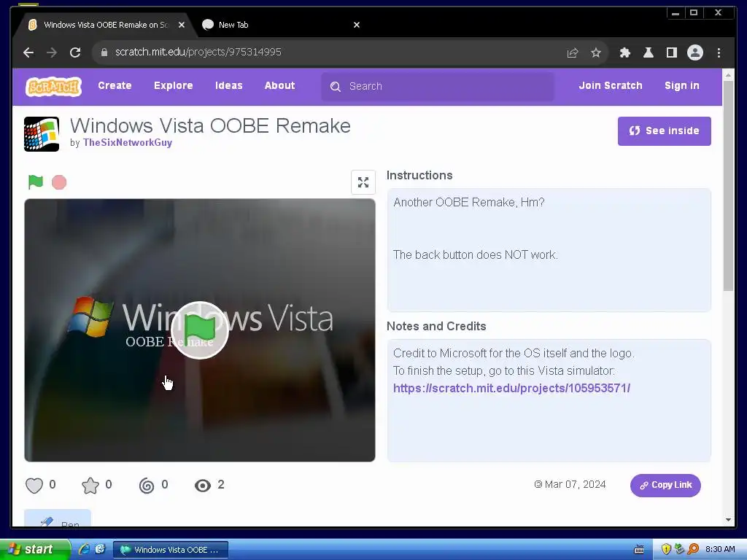Image resolution: width=747 pixels, height=560 pixels.
Task: Click the Instructions heading
Action: pyautogui.click(x=419, y=175)
